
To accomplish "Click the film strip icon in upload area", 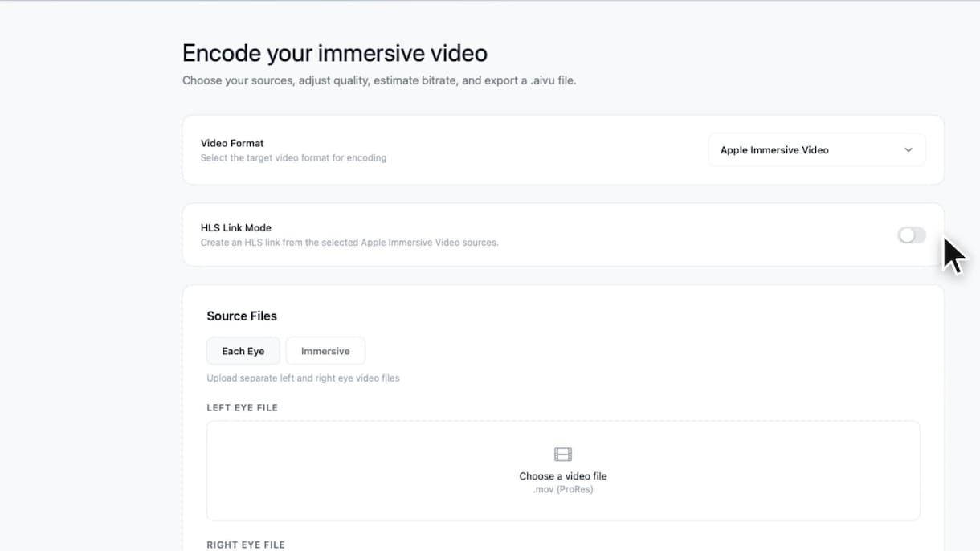I will 563,455.
